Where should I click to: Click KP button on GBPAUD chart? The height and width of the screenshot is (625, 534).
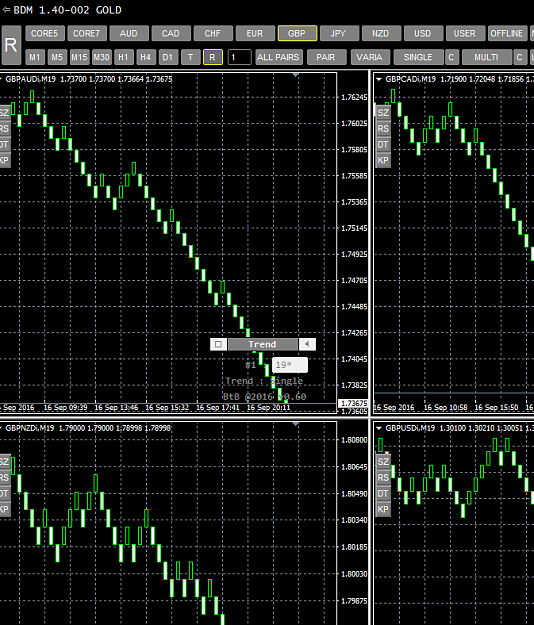click(5, 161)
